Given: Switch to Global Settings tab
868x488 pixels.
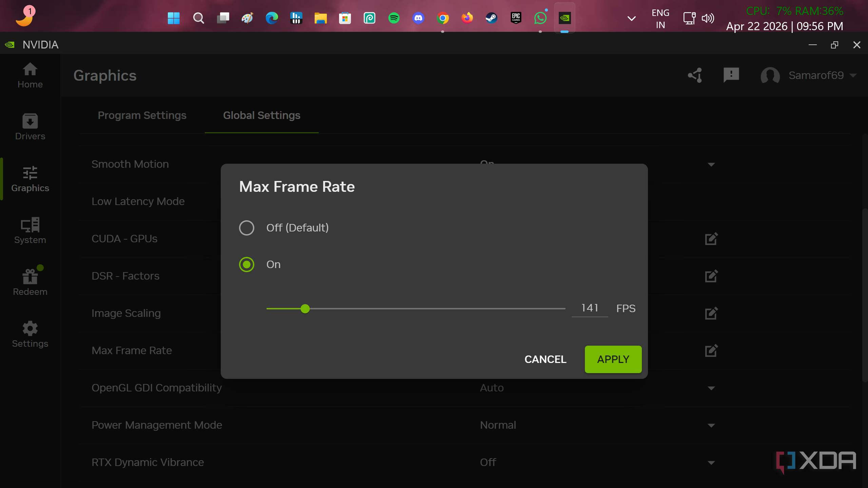Looking at the screenshot, I should click(262, 115).
